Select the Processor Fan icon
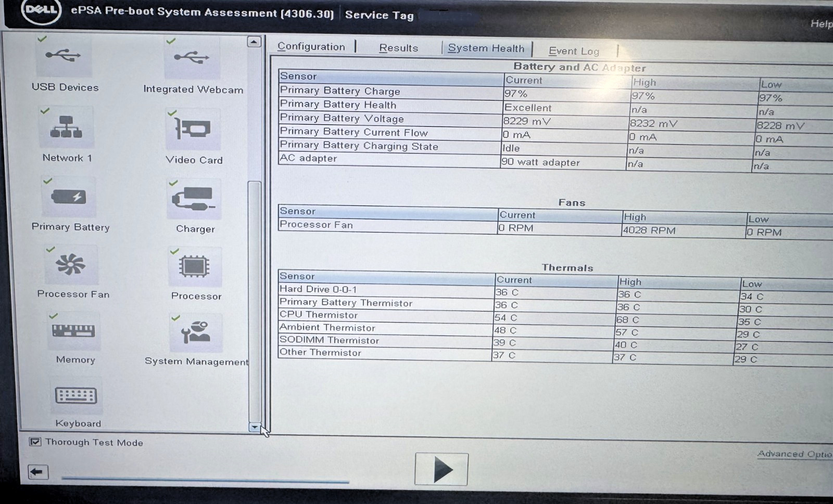 [71, 265]
